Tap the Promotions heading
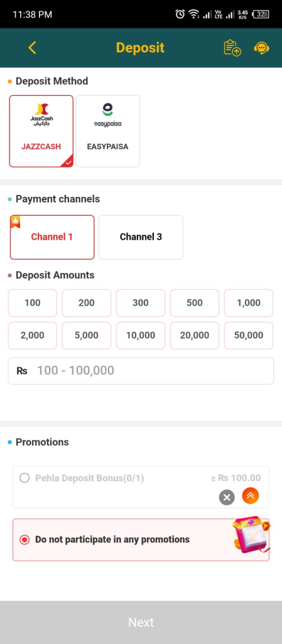 pyautogui.click(x=42, y=442)
